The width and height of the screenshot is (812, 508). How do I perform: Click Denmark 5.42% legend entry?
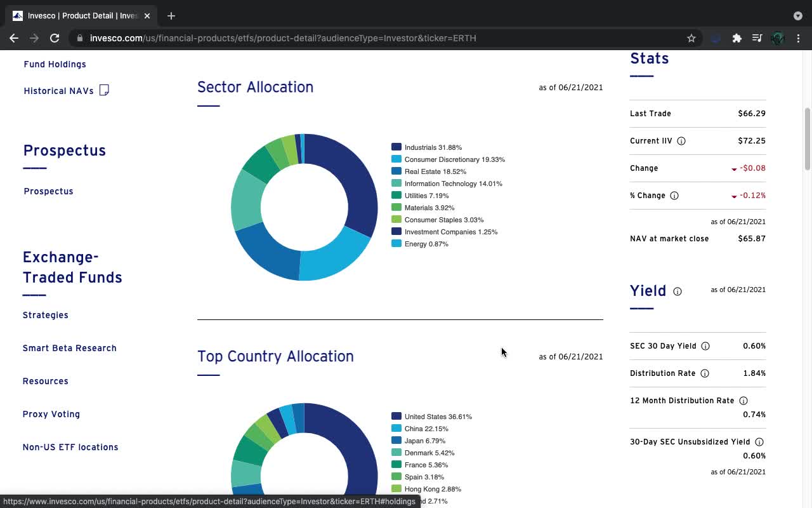tap(423, 453)
